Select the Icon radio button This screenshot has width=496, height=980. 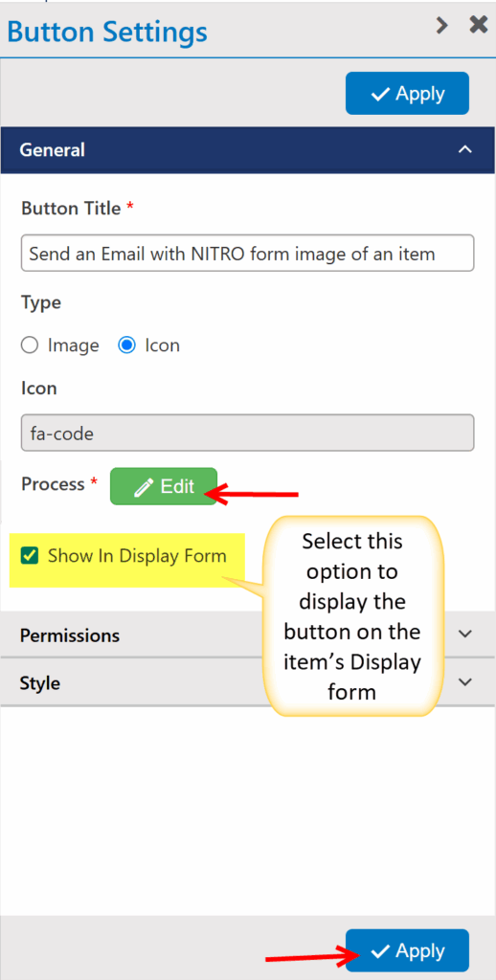click(127, 345)
